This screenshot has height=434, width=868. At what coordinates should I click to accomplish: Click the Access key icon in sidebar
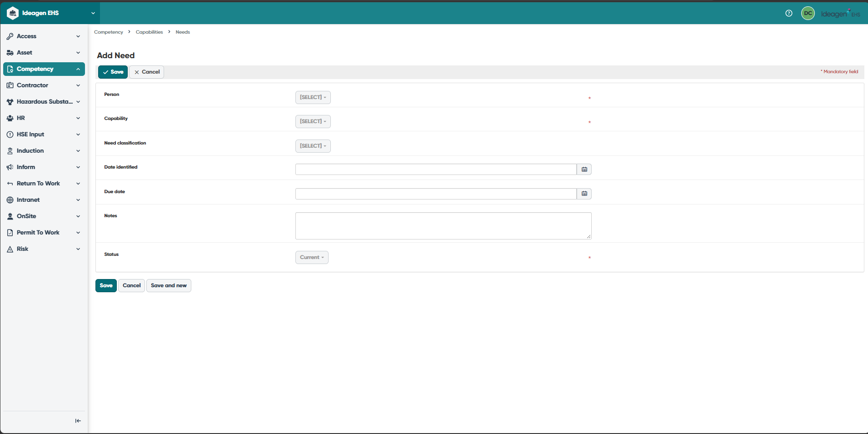point(10,36)
